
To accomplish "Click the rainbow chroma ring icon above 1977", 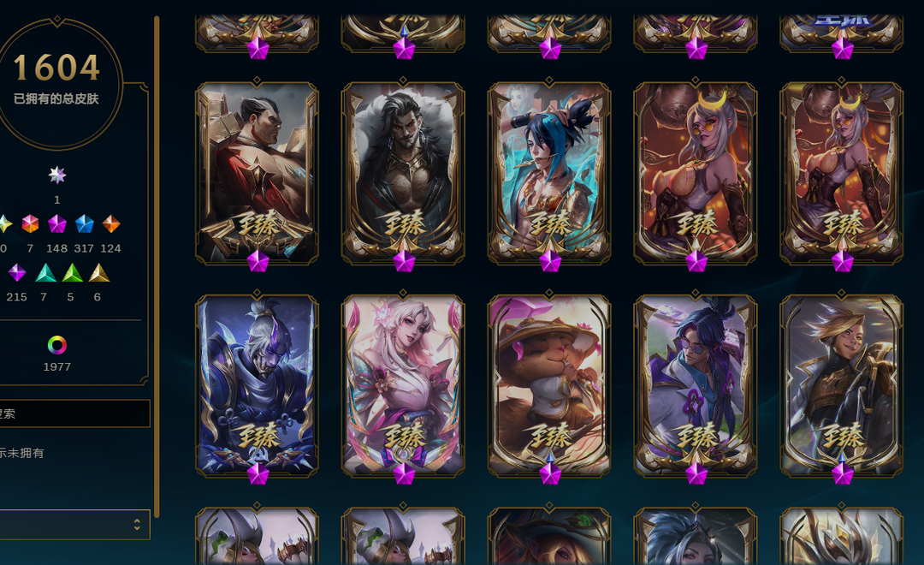I will point(57,345).
